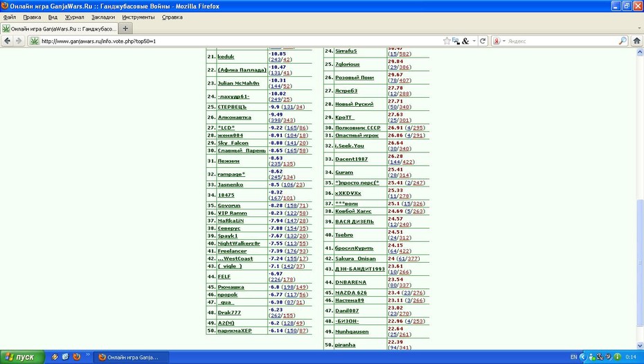Open player Julian McMah0n link

click(x=238, y=83)
